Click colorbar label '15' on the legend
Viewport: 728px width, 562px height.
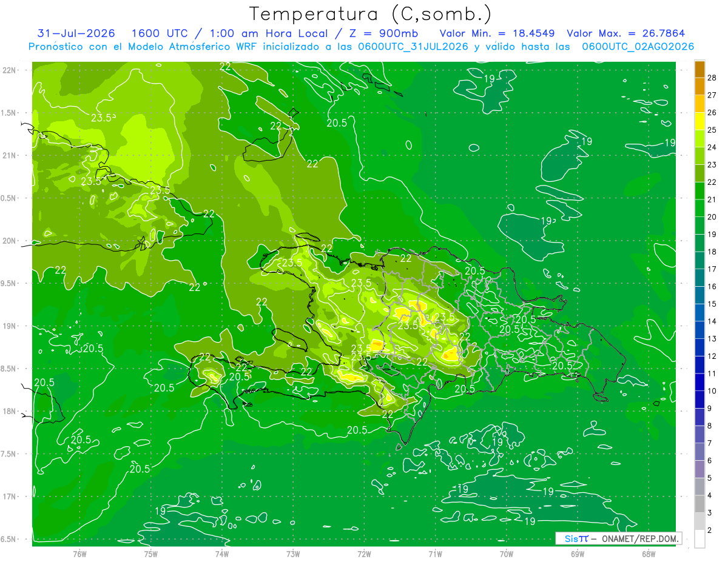tap(712, 304)
